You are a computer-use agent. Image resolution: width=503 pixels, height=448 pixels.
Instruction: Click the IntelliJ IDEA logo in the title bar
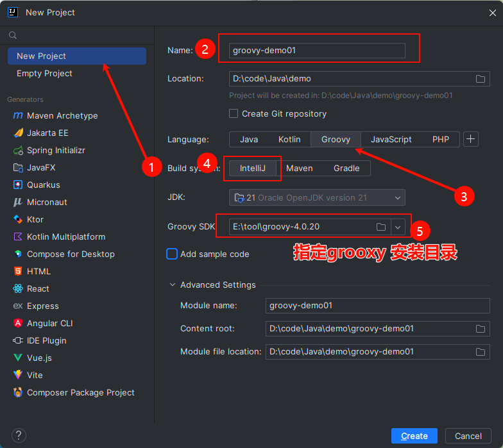click(13, 12)
